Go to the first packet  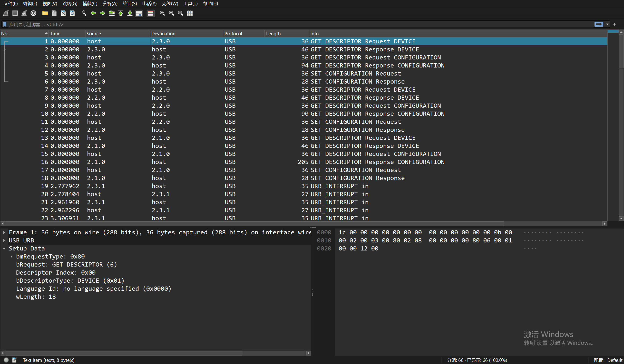(121, 13)
